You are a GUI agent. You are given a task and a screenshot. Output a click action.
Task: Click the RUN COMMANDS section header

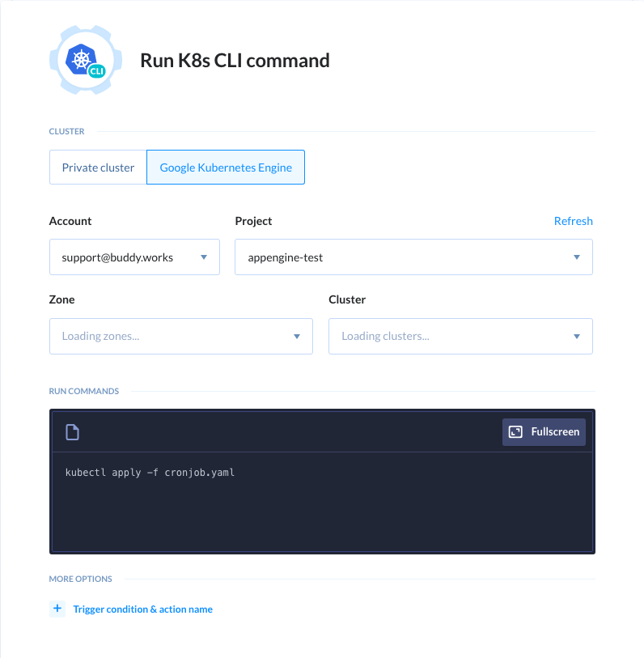coord(84,391)
